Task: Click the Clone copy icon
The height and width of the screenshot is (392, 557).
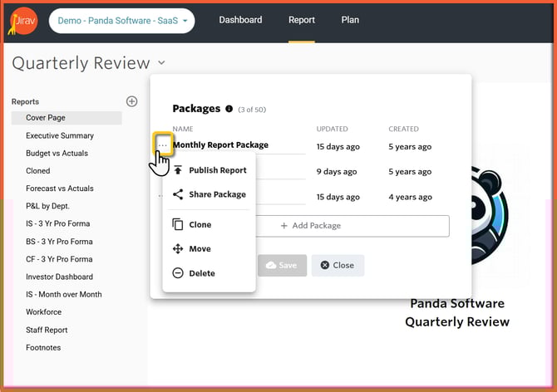Action: [x=178, y=224]
